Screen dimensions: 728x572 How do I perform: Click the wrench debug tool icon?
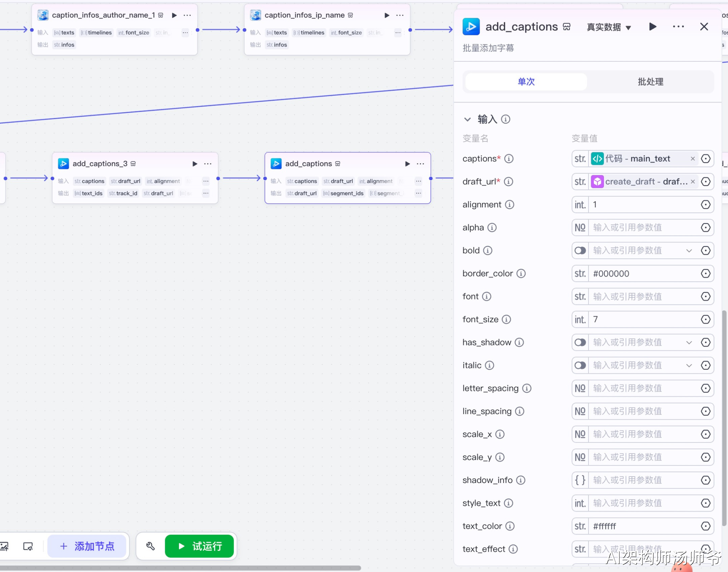tap(150, 546)
